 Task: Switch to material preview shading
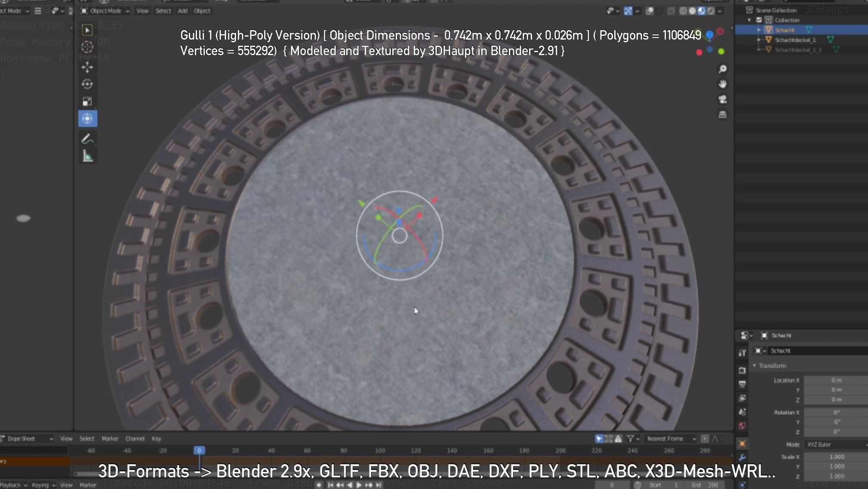(702, 11)
